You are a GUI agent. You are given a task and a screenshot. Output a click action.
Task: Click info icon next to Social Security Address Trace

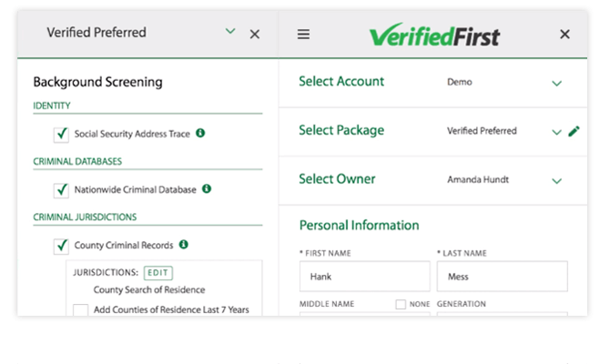200,133
